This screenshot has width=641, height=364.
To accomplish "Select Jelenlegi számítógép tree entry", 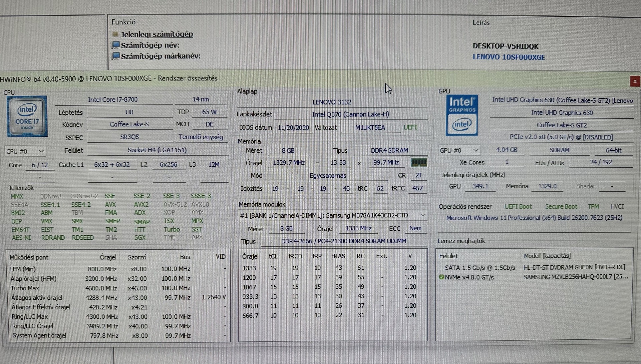I will 156,34.
